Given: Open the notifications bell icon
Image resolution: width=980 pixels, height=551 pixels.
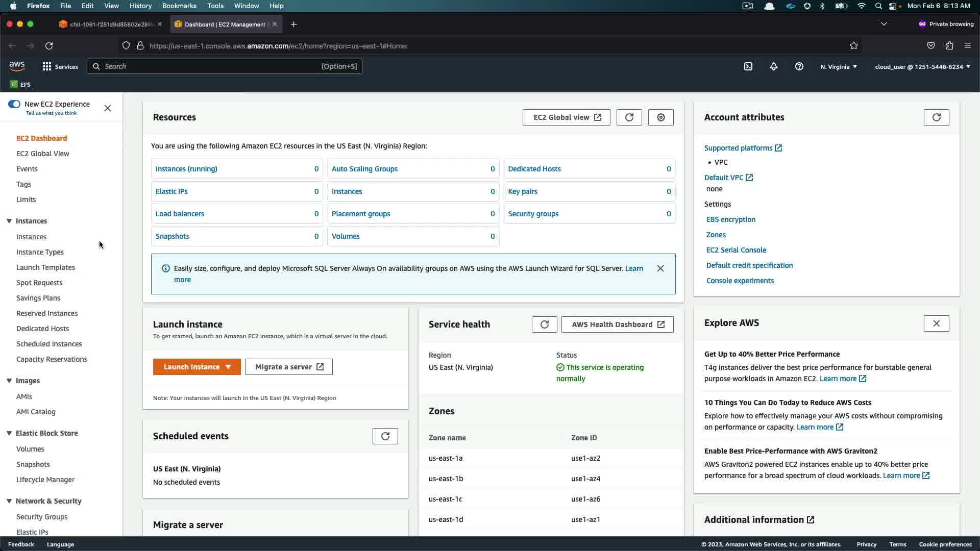Looking at the screenshot, I should 774,66.
